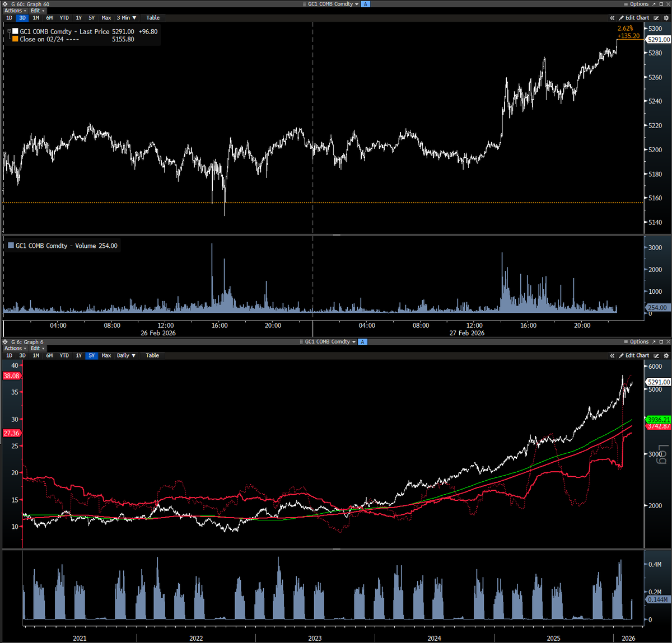
Task: Switch Graph 60 chart to 6M range
Action: [49, 18]
